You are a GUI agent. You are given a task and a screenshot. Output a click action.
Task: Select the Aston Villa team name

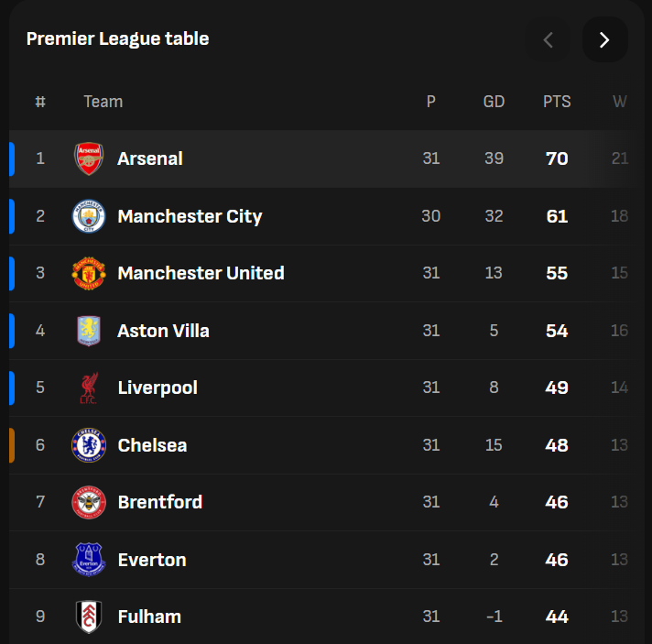[x=163, y=331]
